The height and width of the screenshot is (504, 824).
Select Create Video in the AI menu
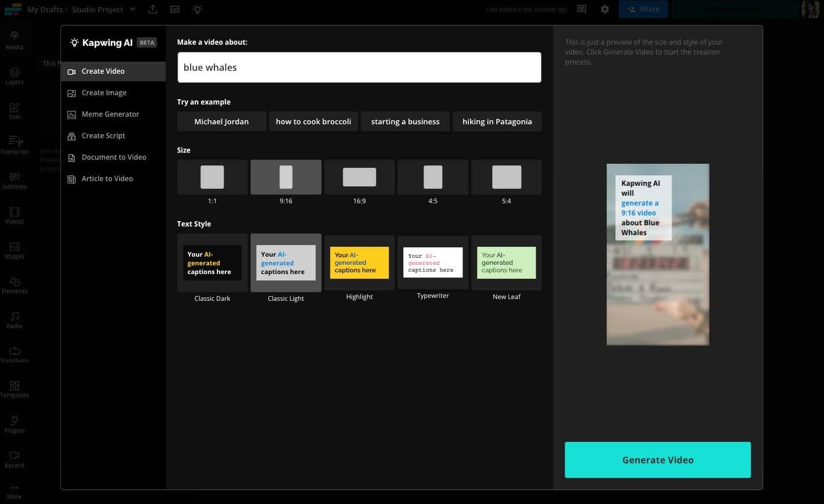point(113,71)
